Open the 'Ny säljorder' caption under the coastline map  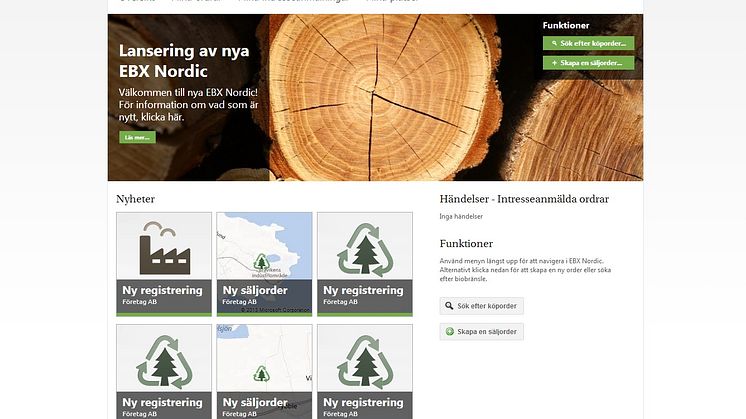pos(255,290)
